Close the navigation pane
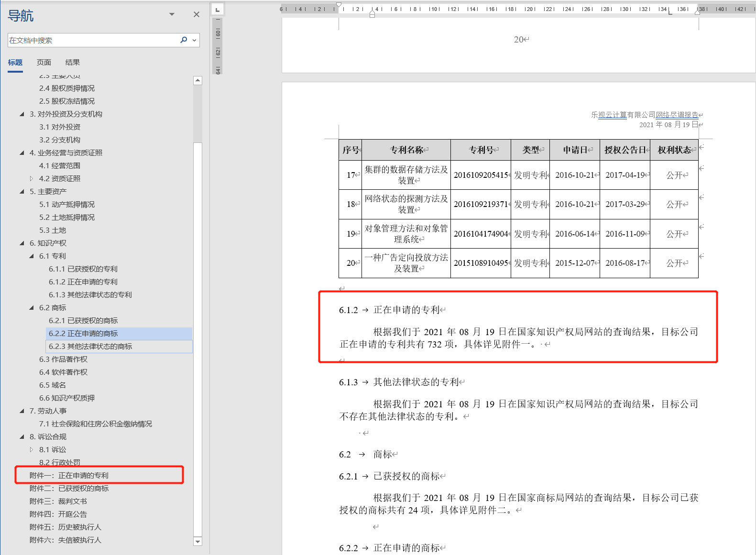The image size is (756, 555). click(x=196, y=14)
